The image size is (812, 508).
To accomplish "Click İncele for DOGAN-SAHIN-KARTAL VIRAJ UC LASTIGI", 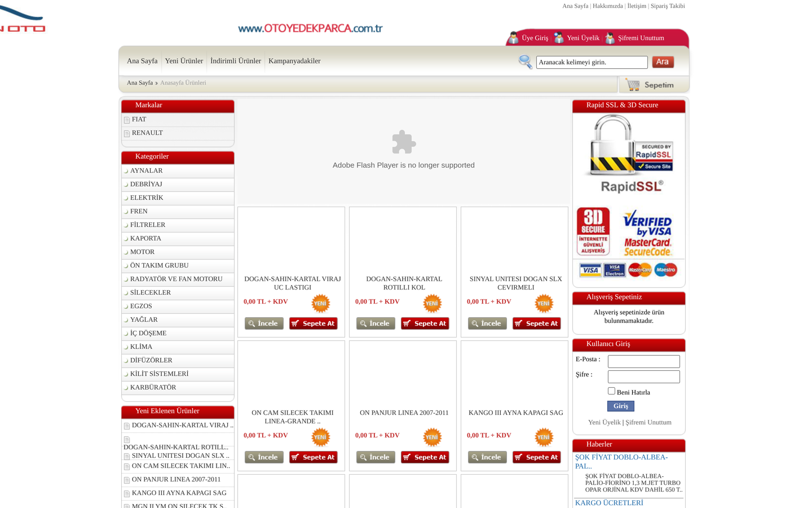I will 264,323.
